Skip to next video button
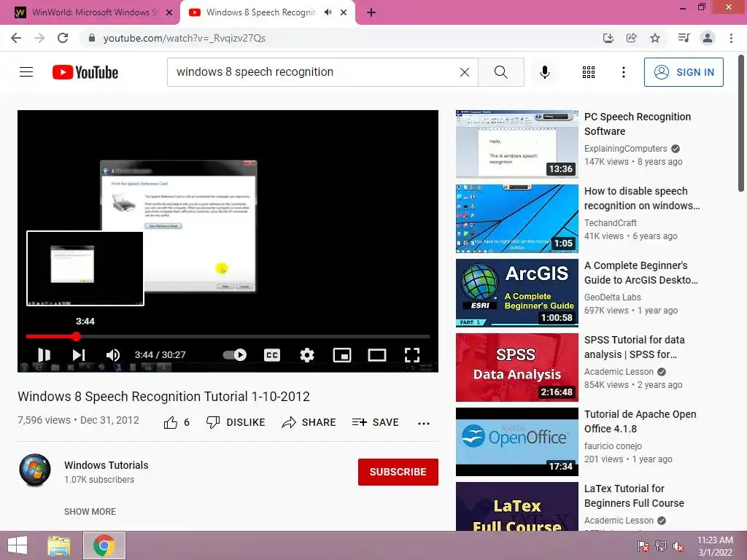 [x=79, y=355]
